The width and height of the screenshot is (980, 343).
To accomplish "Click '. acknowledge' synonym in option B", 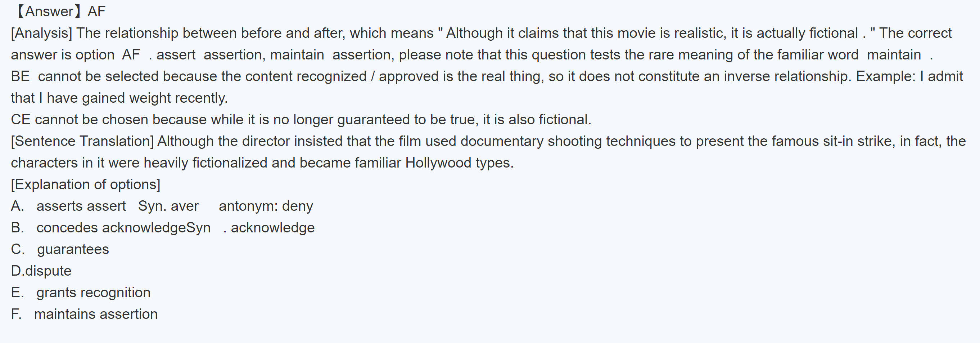I will 269,228.
